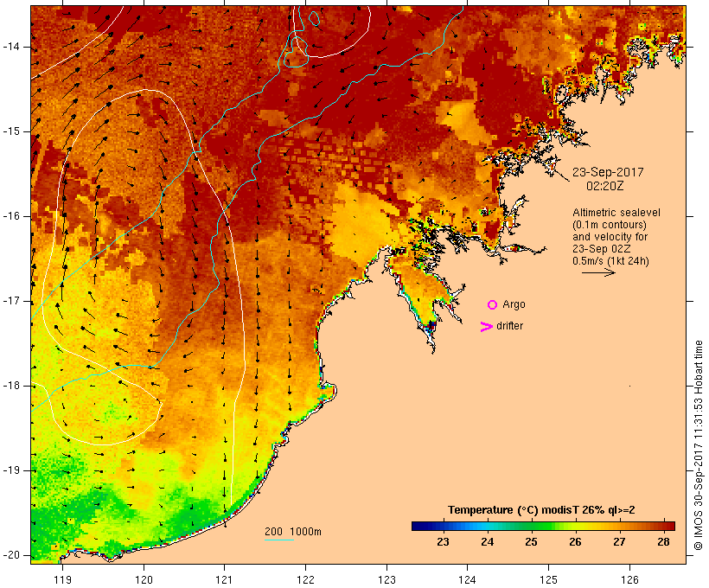Click the colorbar tick label 24

pyautogui.click(x=487, y=542)
